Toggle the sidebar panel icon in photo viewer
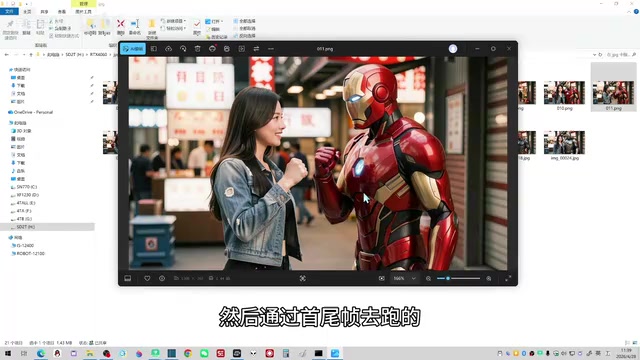Screen dimensions: 640x360 tap(154, 49)
